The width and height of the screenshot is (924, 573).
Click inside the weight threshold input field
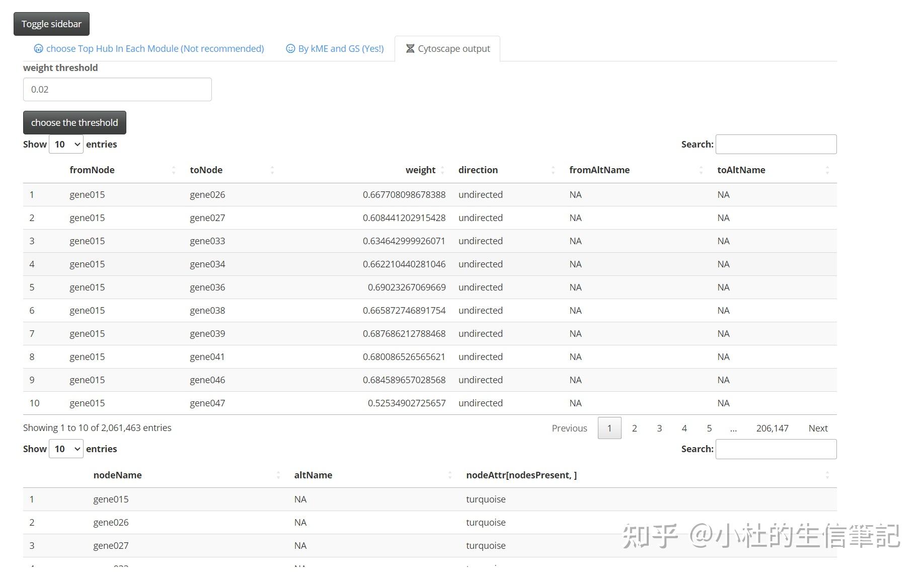tap(117, 89)
